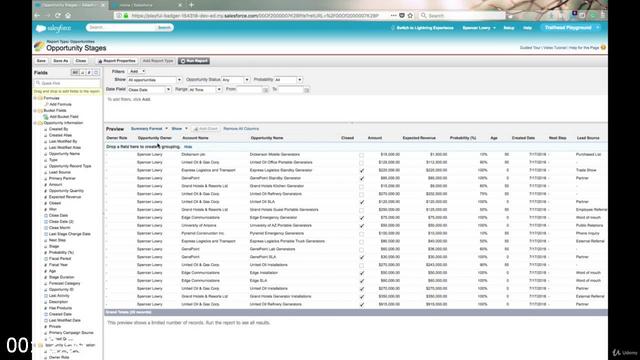640x360 pixels.
Task: Open Report Properties
Action: click(117, 61)
